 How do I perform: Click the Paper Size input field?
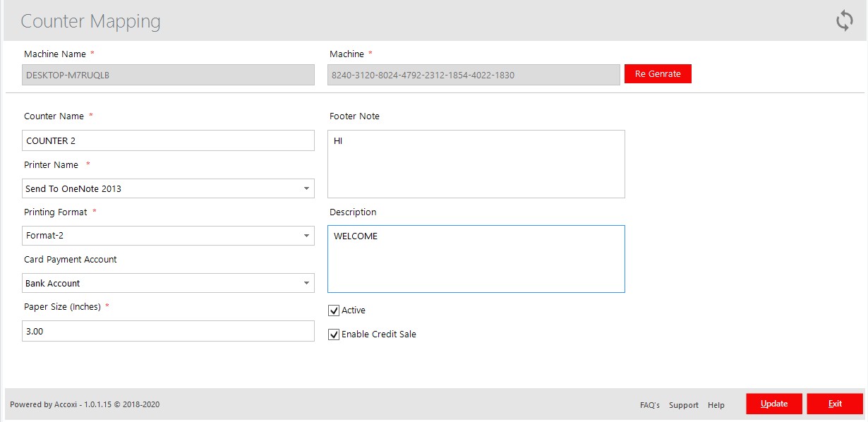(168, 330)
